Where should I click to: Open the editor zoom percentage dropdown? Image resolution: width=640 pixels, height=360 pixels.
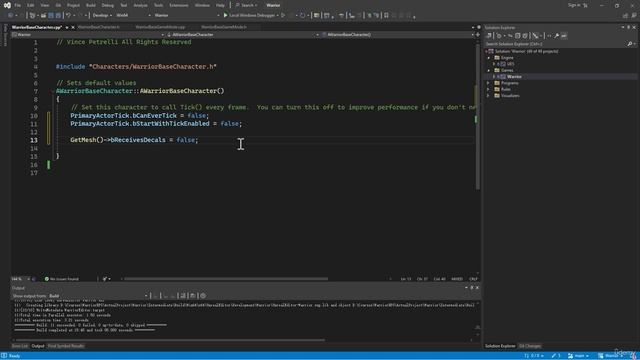(20, 279)
